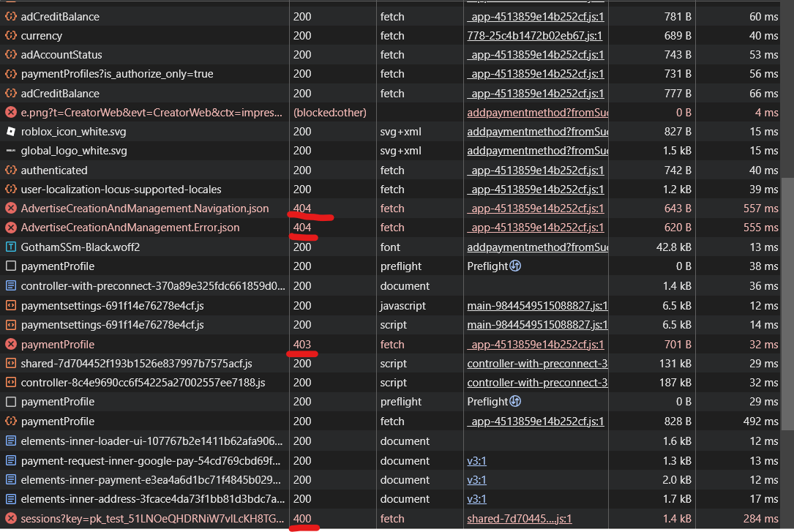
Task: Click the vertical scrollbar of the network list
Action: pyautogui.click(x=787, y=304)
